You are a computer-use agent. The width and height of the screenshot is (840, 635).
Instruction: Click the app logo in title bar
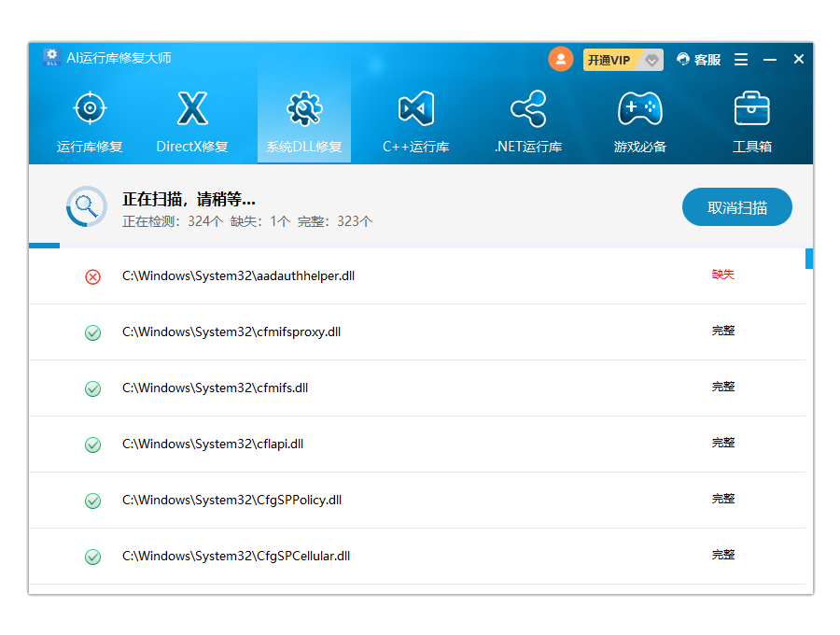click(x=51, y=58)
